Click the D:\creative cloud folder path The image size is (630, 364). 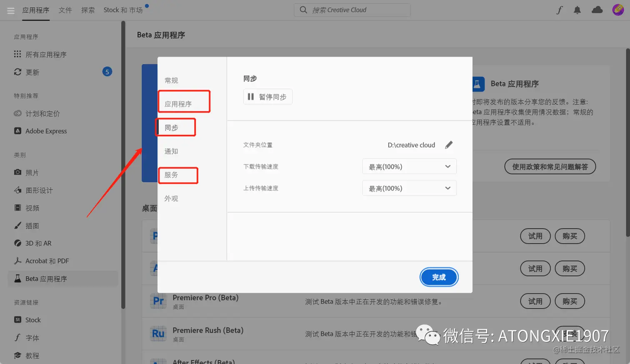click(x=411, y=145)
